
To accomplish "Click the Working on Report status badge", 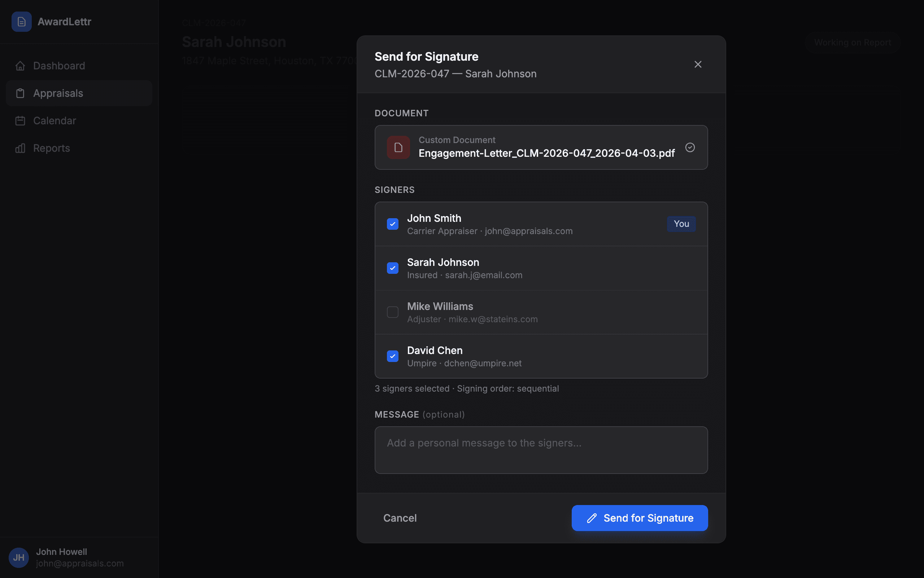I will coord(853,42).
